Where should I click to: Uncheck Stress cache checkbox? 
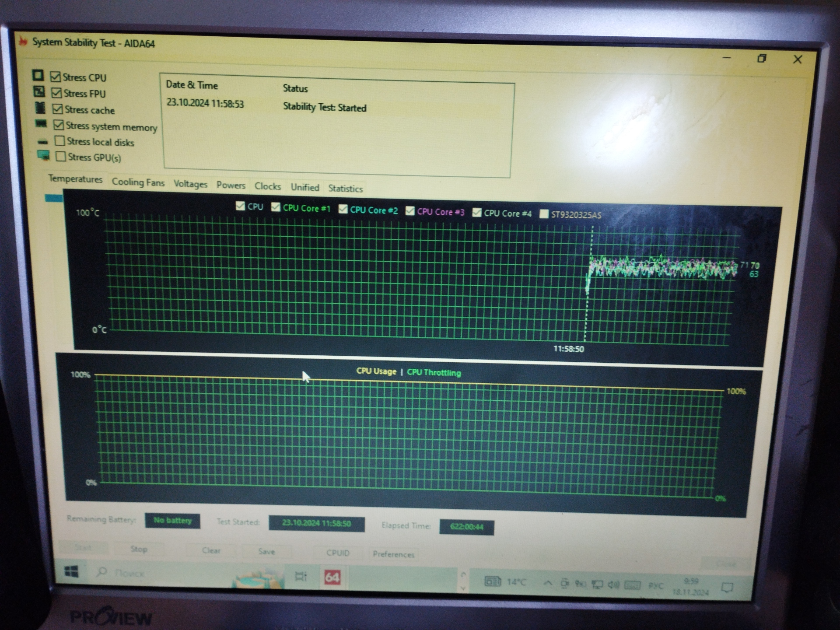coord(58,108)
